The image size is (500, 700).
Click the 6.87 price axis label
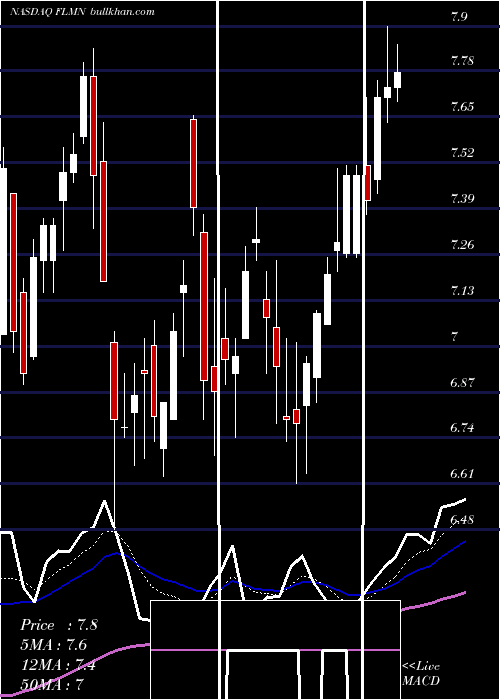[462, 383]
